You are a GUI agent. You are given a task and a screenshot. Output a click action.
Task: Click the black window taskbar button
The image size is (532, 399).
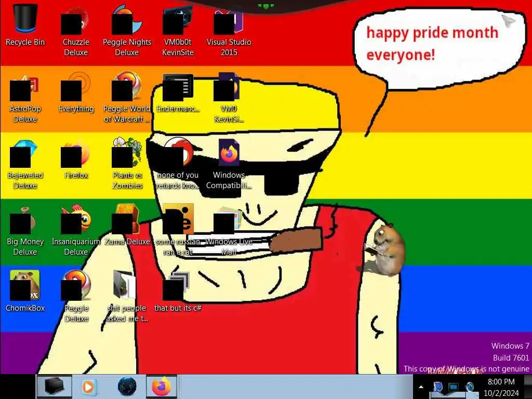(54, 387)
